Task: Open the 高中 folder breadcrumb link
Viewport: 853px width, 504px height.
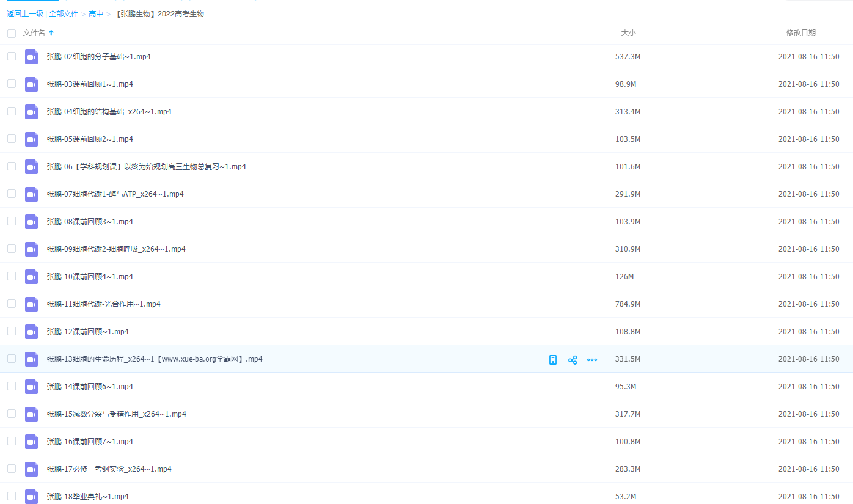Action: (96, 14)
